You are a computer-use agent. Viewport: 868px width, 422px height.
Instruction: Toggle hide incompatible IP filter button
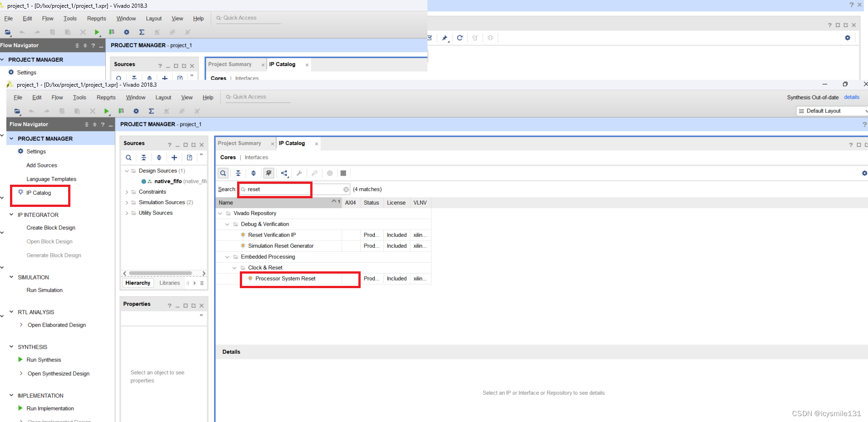[269, 173]
